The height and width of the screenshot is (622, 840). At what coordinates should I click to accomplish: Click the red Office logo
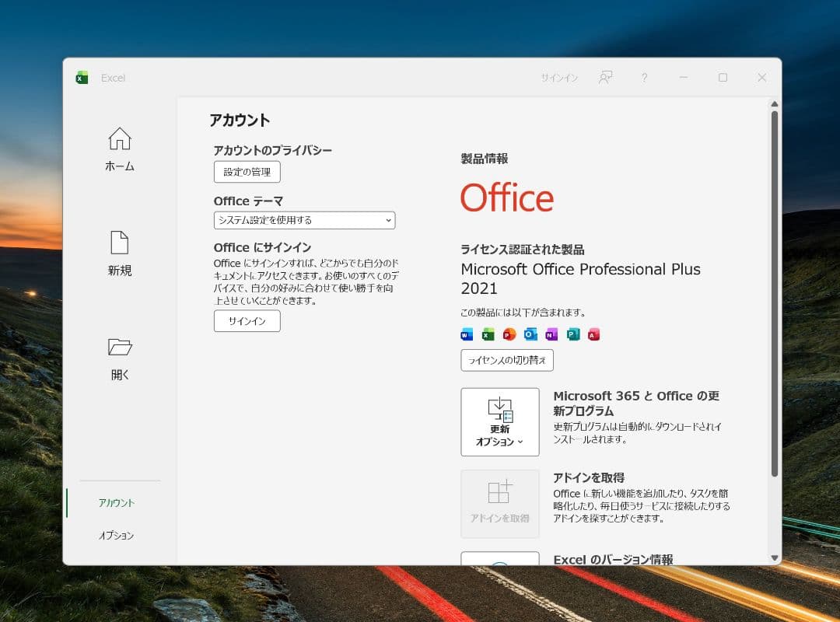[507, 197]
